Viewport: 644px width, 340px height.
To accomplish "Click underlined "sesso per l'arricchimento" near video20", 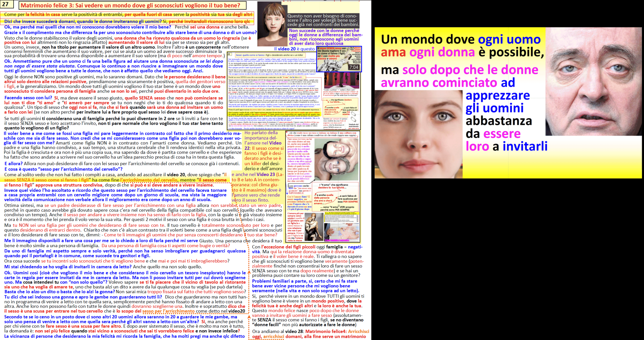I will 168,311.
